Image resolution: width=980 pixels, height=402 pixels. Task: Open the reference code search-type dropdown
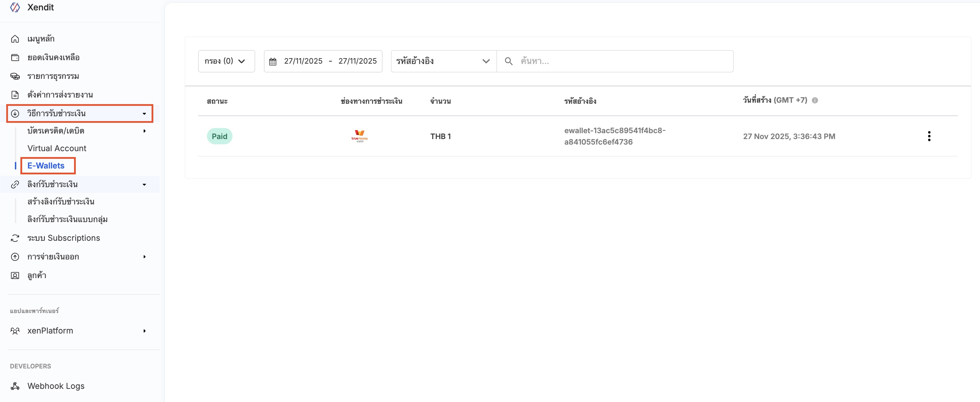tap(443, 61)
